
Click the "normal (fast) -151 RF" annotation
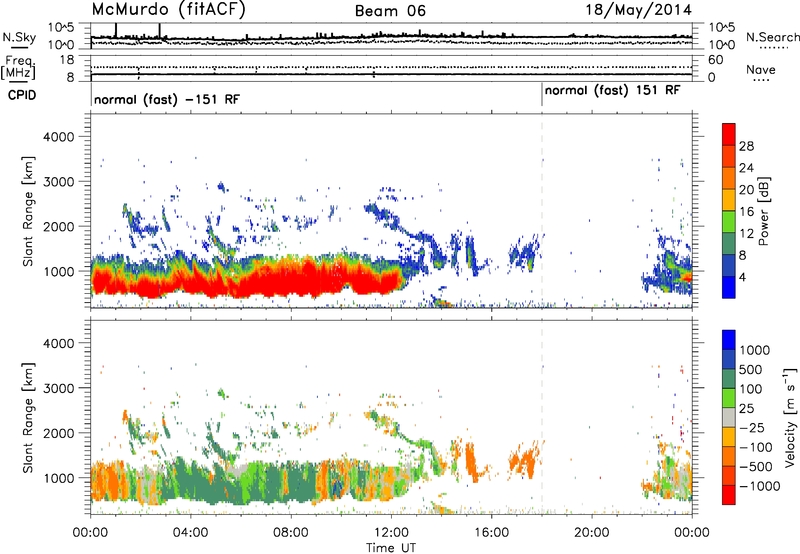click(x=167, y=99)
